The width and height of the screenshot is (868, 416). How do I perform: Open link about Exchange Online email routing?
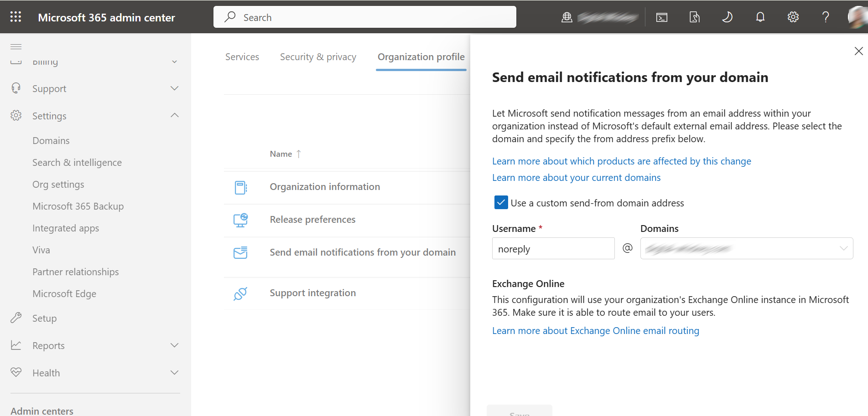coord(595,331)
